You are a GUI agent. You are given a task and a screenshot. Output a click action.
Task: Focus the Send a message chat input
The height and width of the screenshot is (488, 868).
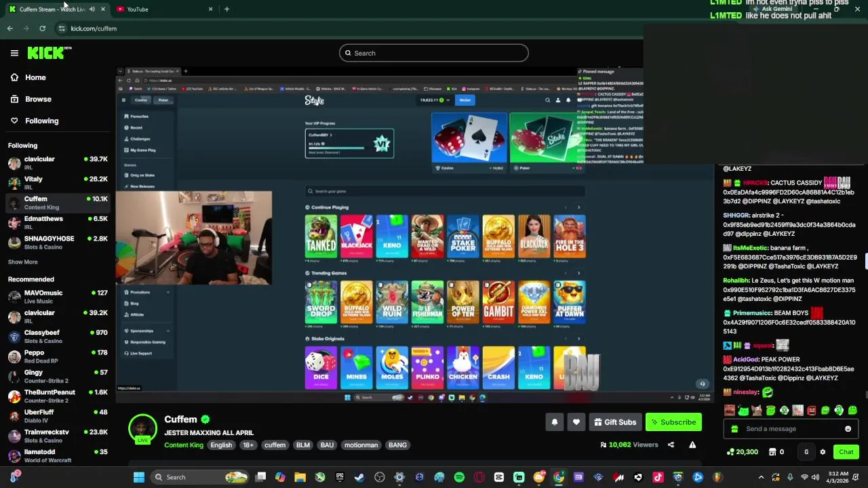pyautogui.click(x=790, y=429)
